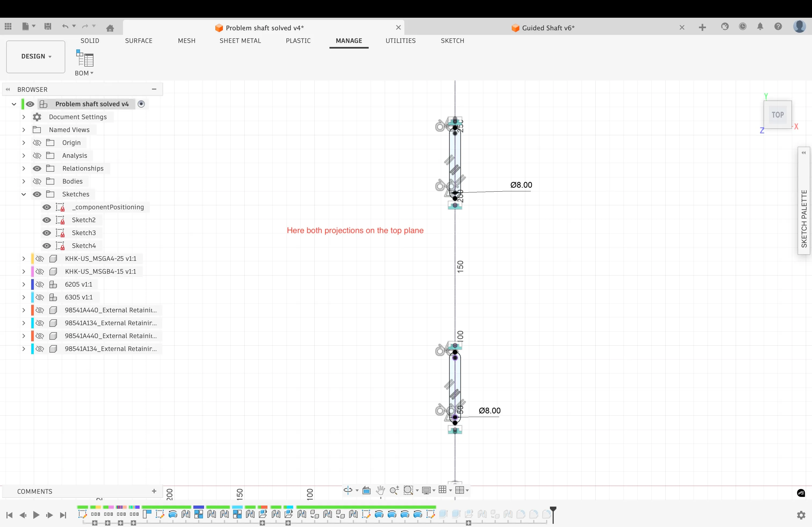Open timeline settings gear
Screen dimensions: 812x527
(801, 515)
